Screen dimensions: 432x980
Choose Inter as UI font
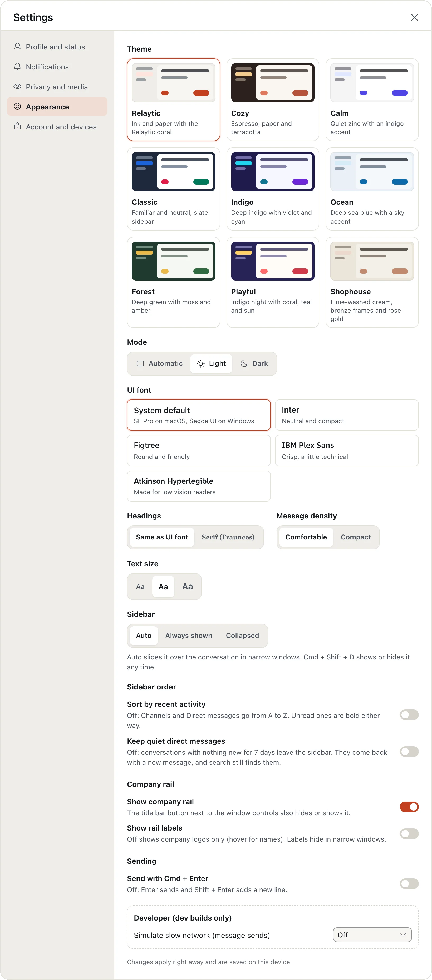tap(347, 415)
